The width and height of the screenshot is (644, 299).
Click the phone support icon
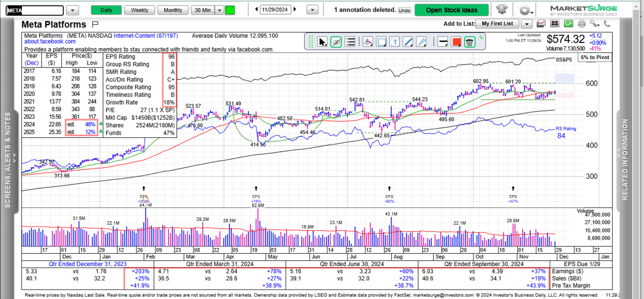click(x=607, y=23)
